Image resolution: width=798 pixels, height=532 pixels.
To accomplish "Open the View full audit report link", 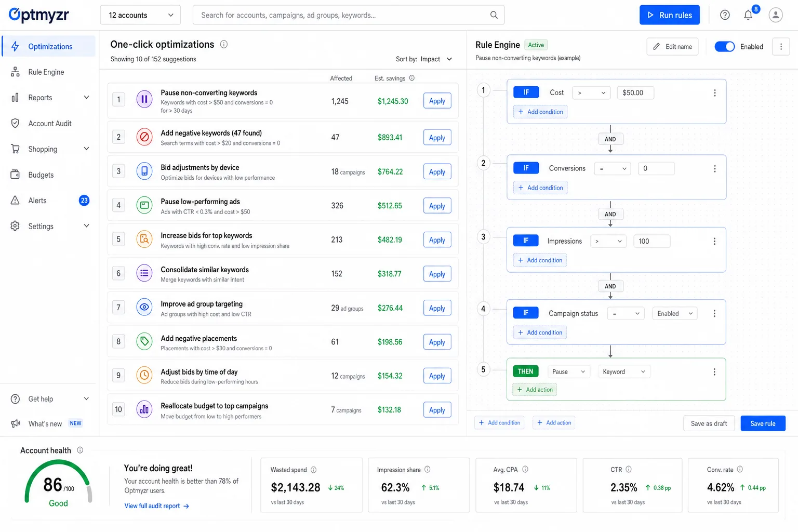I will pos(157,506).
